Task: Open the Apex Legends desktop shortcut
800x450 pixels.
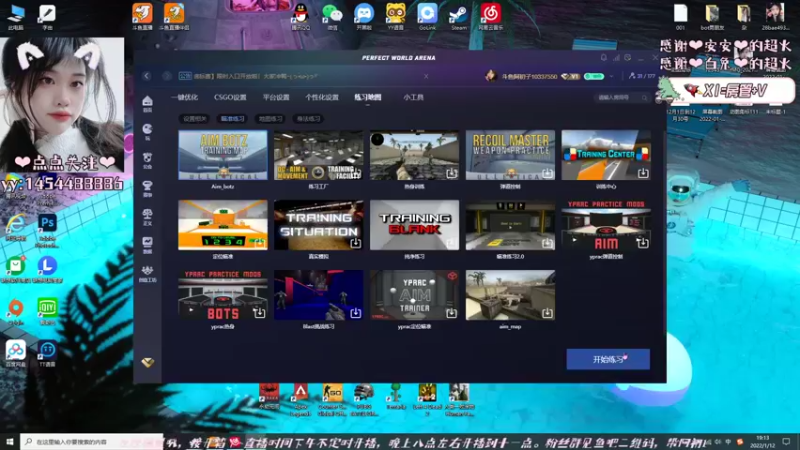Action: 301,399
